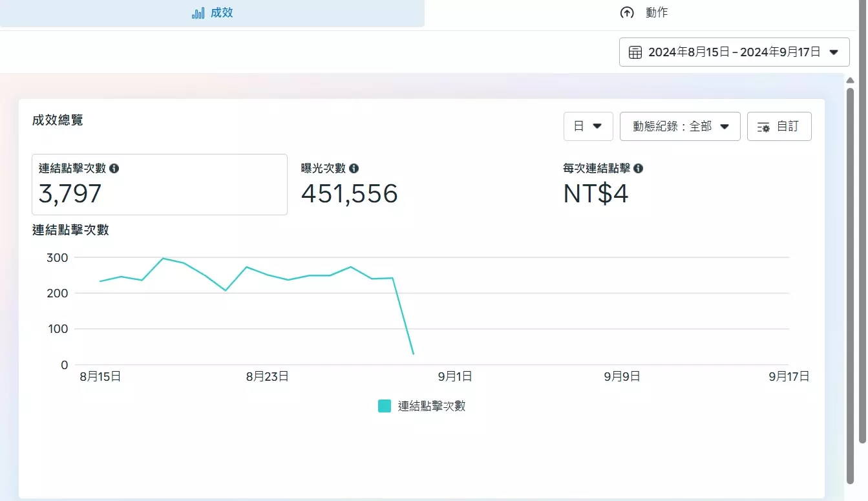Click the bar chart icon in 成效 tab
868x501 pixels.
point(198,13)
